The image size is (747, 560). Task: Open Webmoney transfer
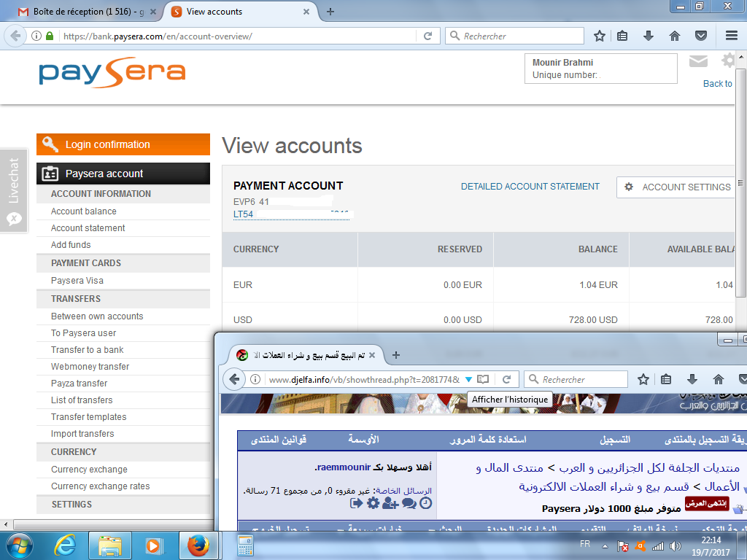point(90,366)
